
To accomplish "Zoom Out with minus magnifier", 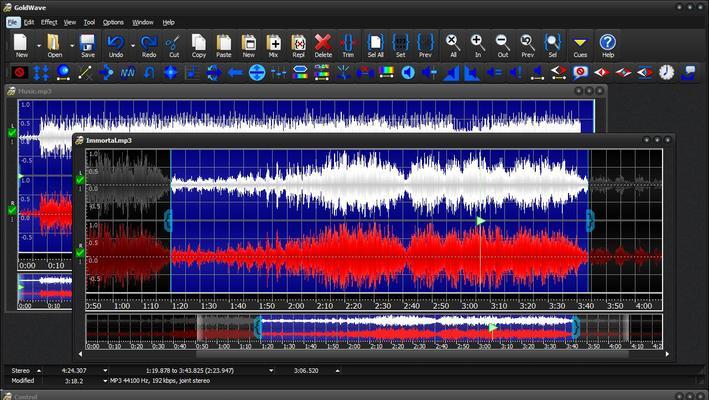I will click(502, 46).
